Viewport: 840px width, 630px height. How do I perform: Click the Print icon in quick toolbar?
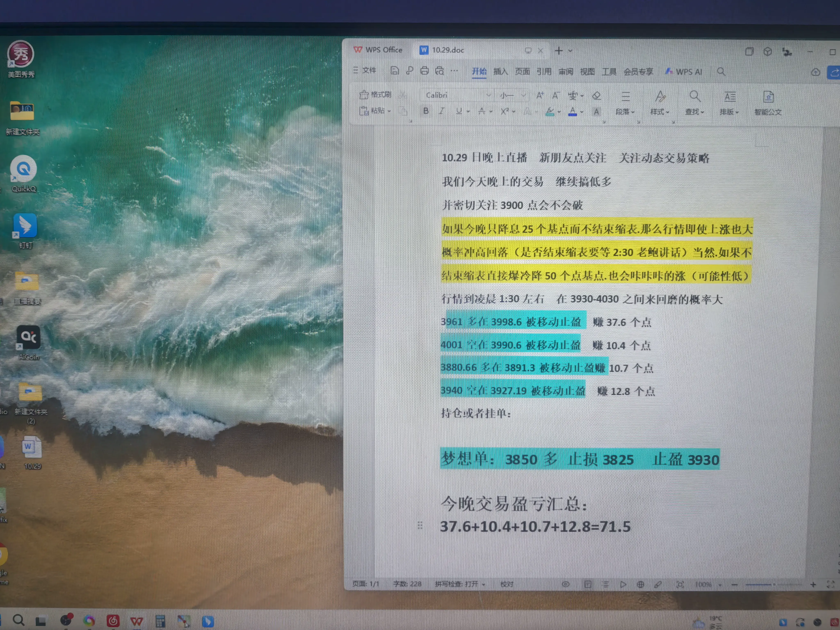pyautogui.click(x=424, y=71)
